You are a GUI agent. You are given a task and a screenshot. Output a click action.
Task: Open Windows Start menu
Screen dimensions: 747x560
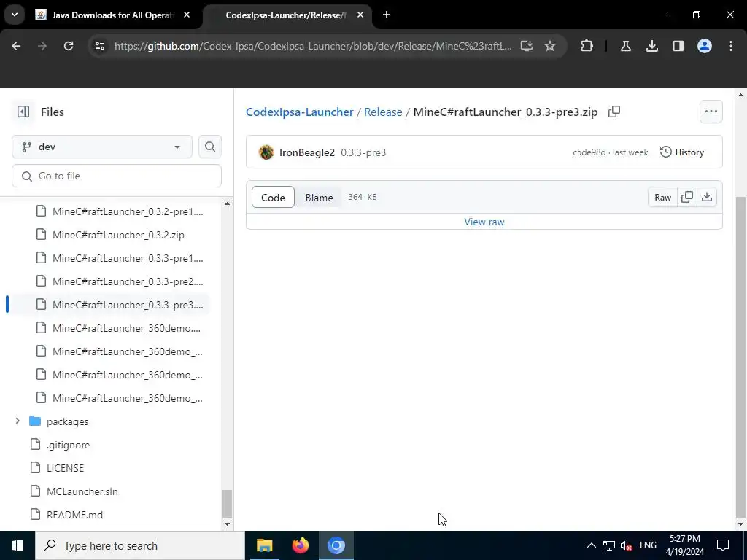point(18,545)
